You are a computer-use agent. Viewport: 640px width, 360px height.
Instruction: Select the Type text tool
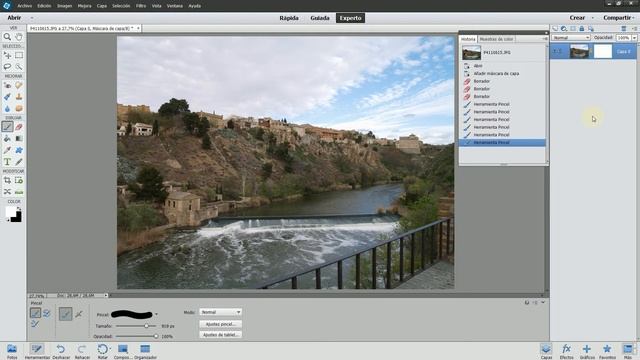[x=7, y=162]
